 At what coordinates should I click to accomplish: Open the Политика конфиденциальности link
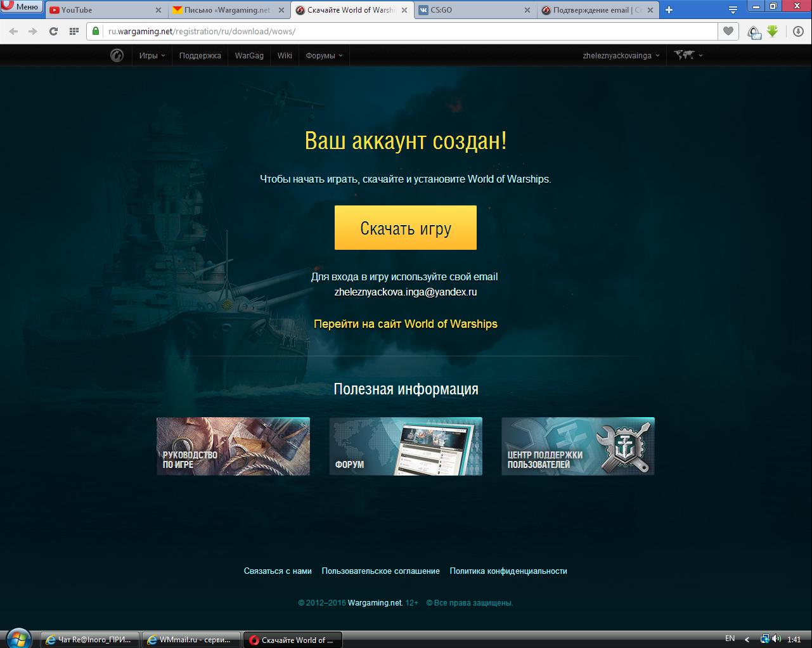(508, 571)
